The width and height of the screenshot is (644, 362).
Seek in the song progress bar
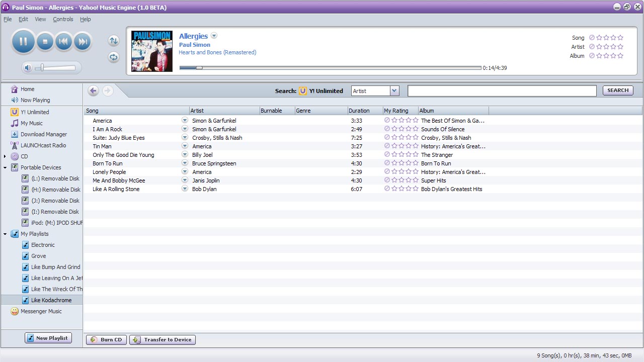[x=330, y=68]
